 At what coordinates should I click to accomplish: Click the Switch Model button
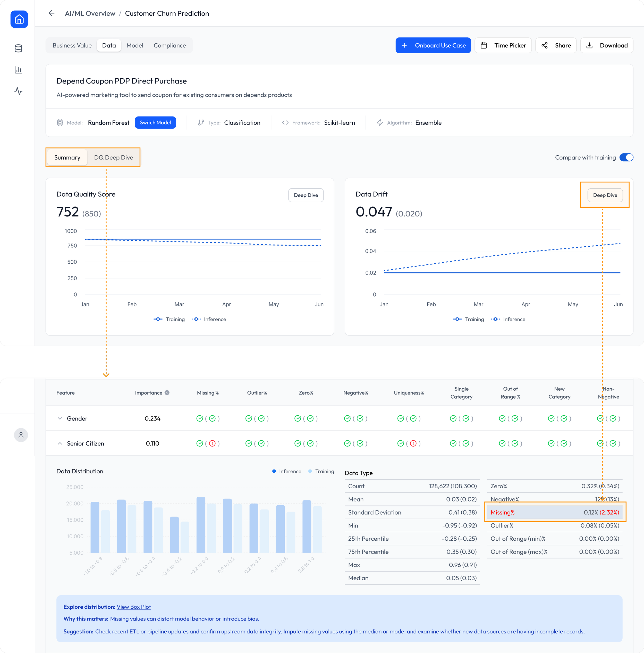pyautogui.click(x=155, y=123)
